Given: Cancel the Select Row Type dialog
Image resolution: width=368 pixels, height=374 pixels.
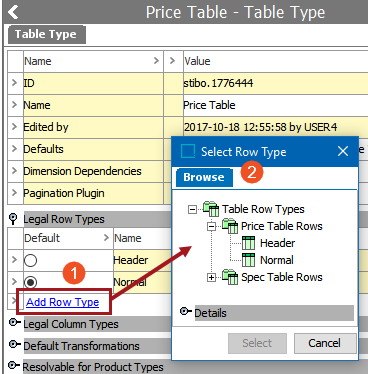Looking at the screenshot, I should 325,343.
